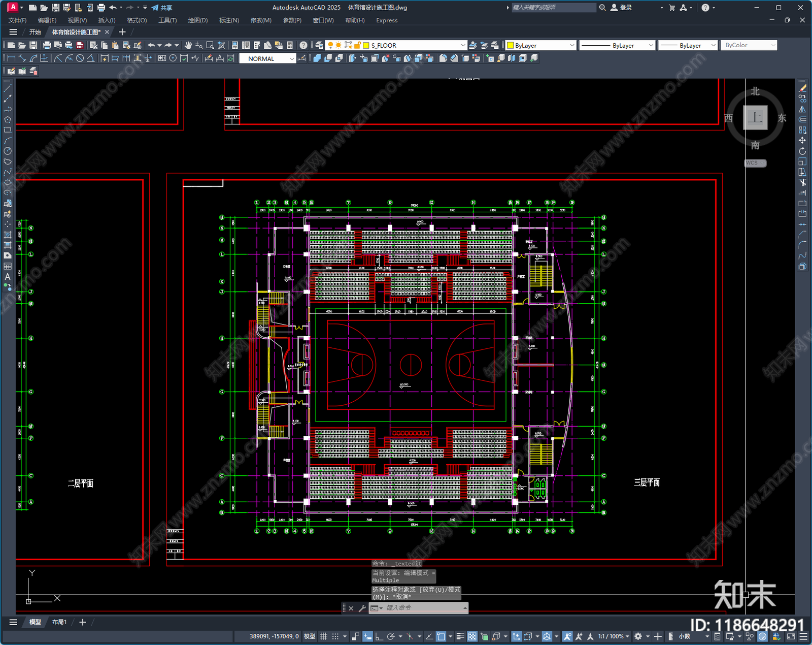The height and width of the screenshot is (645, 812).
Task: Open the ByLayer lineweight dropdown
Action: pyautogui.click(x=688, y=45)
